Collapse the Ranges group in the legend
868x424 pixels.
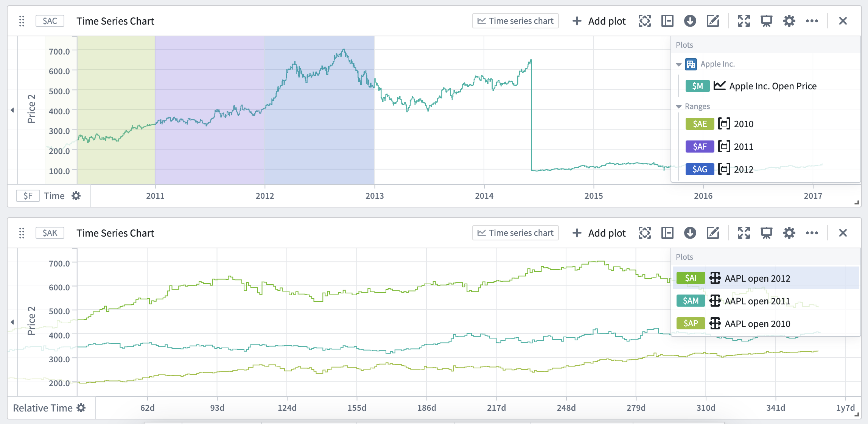[679, 107]
